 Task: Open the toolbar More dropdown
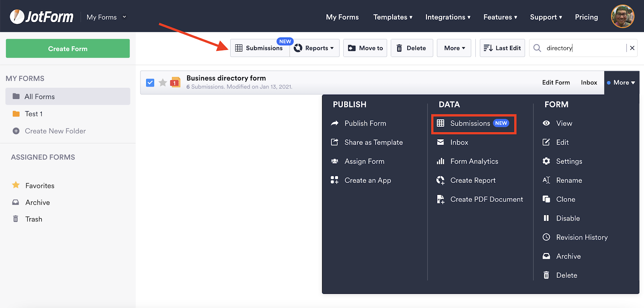click(454, 48)
